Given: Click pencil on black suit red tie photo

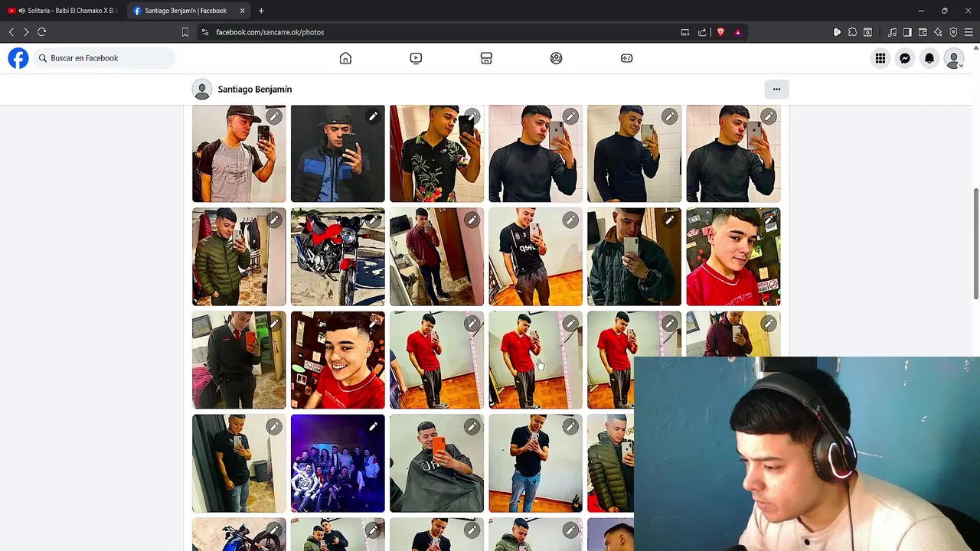Looking at the screenshot, I should 274,324.
